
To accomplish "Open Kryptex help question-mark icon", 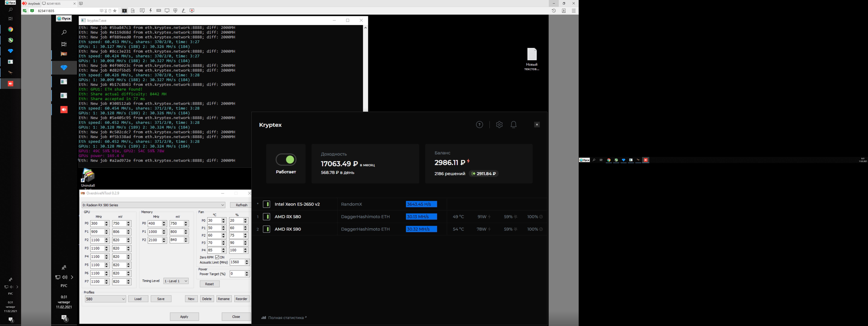I will [x=479, y=125].
